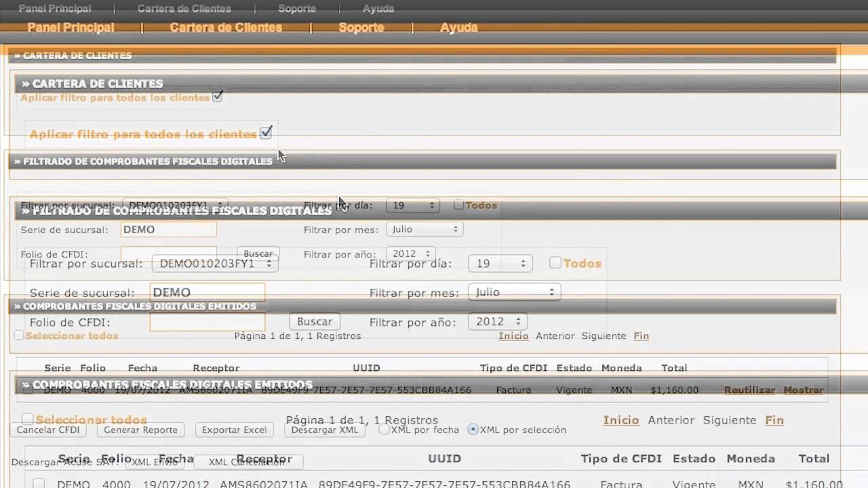Enable the larger 'Todos' checkbox
Viewport: 868px width, 488px height.
[555, 263]
